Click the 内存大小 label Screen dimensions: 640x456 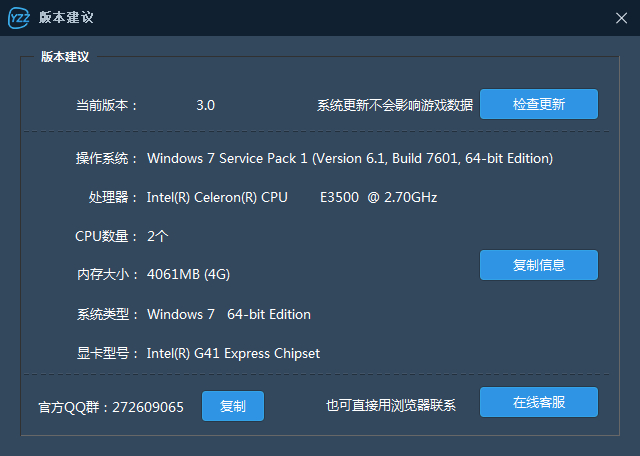(x=107, y=274)
